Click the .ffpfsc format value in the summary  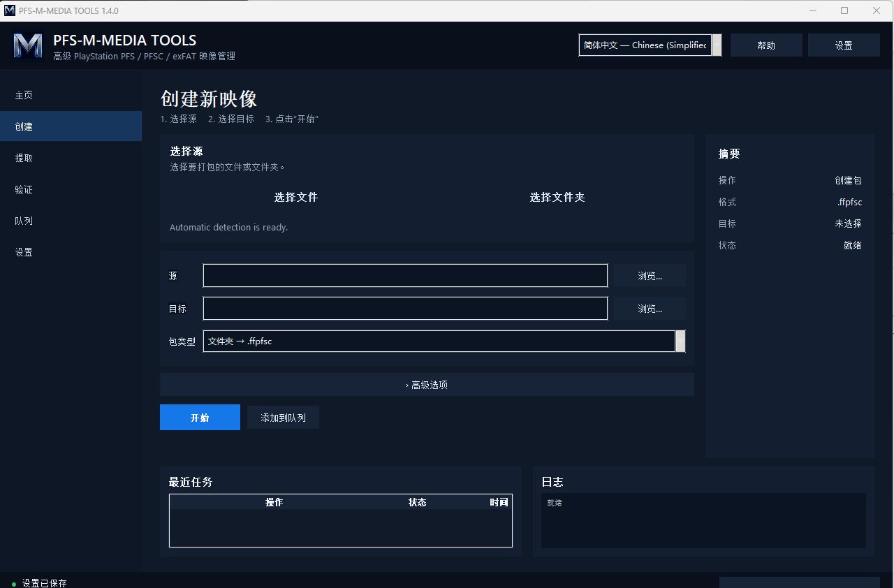point(849,202)
